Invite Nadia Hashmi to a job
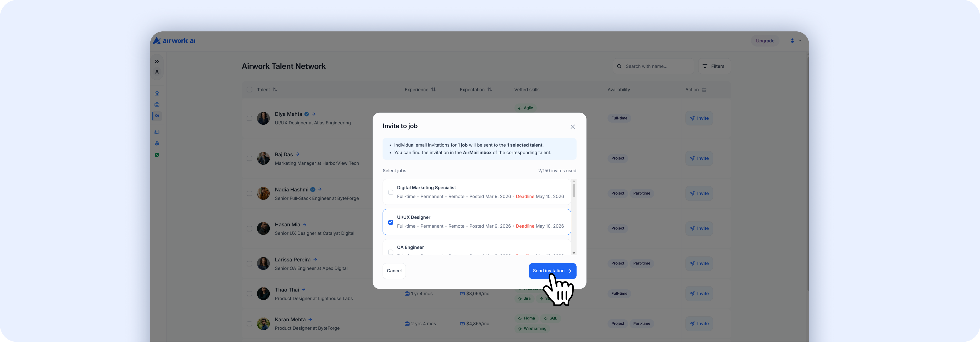980x342 pixels. [699, 194]
